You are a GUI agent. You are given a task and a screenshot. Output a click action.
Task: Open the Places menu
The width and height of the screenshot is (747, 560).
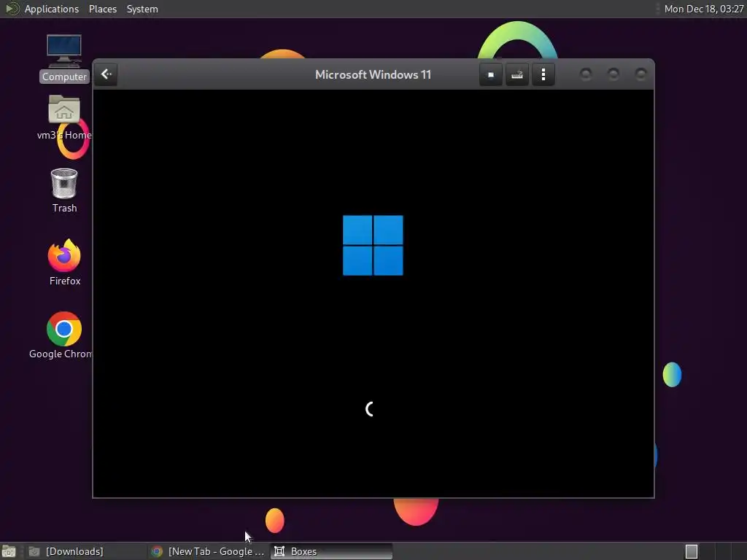point(103,9)
